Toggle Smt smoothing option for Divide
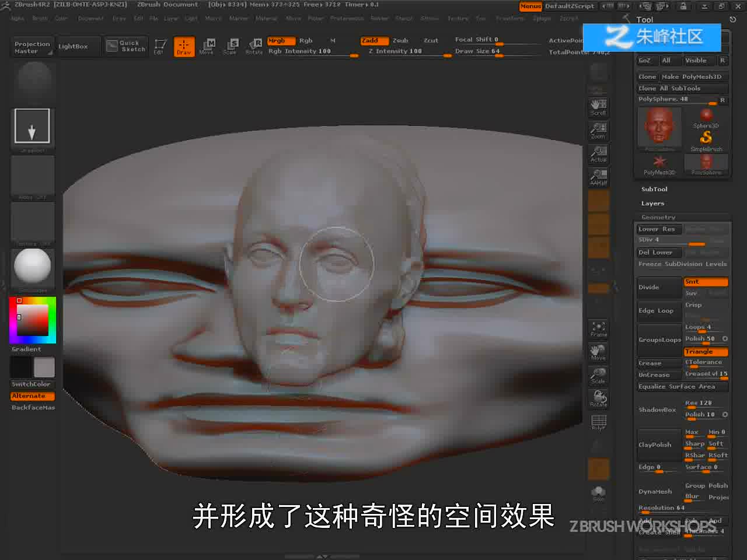Viewport: 747px width, 560px height. [706, 282]
